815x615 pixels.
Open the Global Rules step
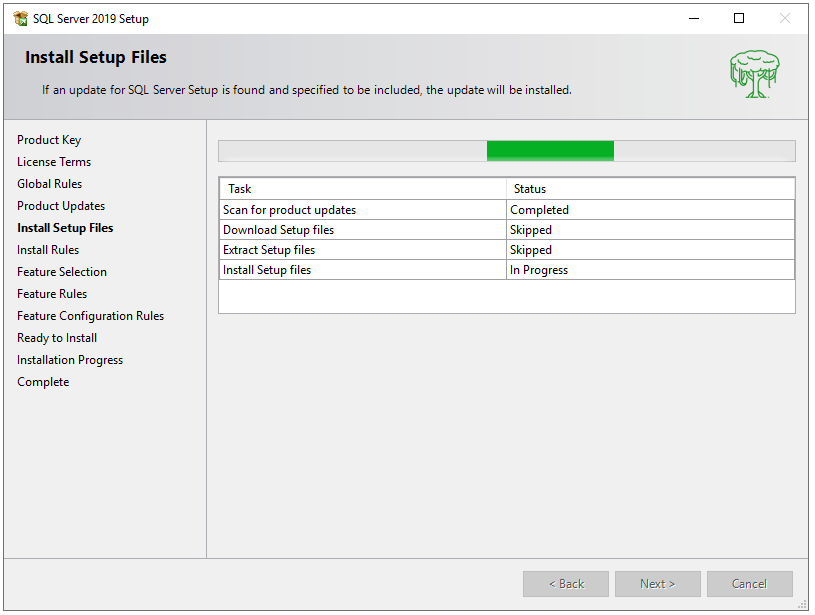pos(49,184)
